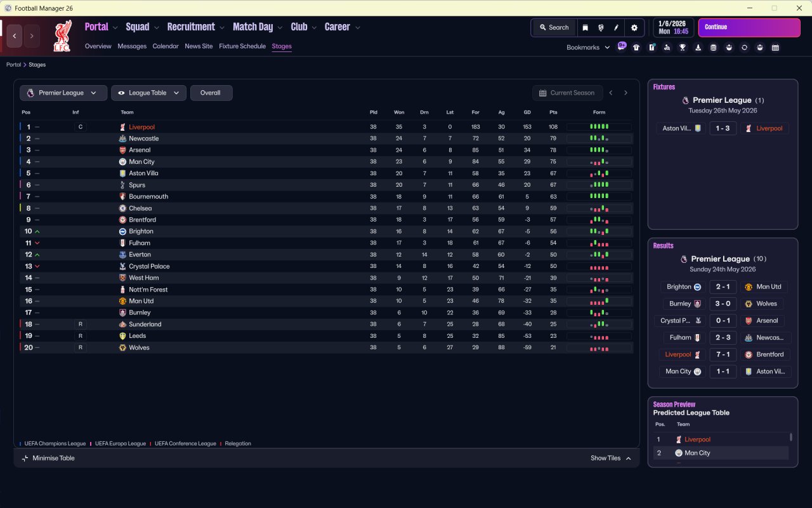Image resolution: width=812 pixels, height=508 pixels.
Task: Click the Aston Villa badge in fixtures
Action: [698, 128]
